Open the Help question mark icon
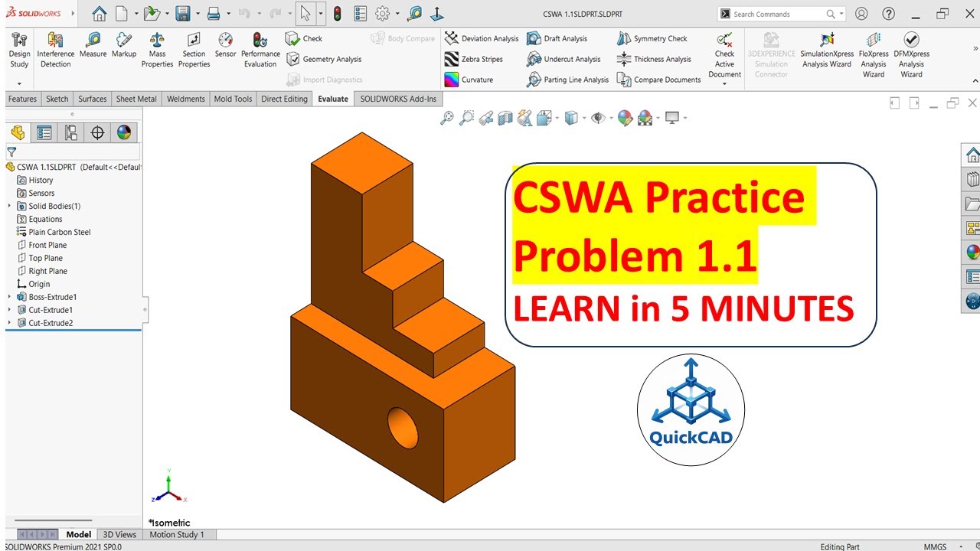980x551 pixels. tap(888, 14)
